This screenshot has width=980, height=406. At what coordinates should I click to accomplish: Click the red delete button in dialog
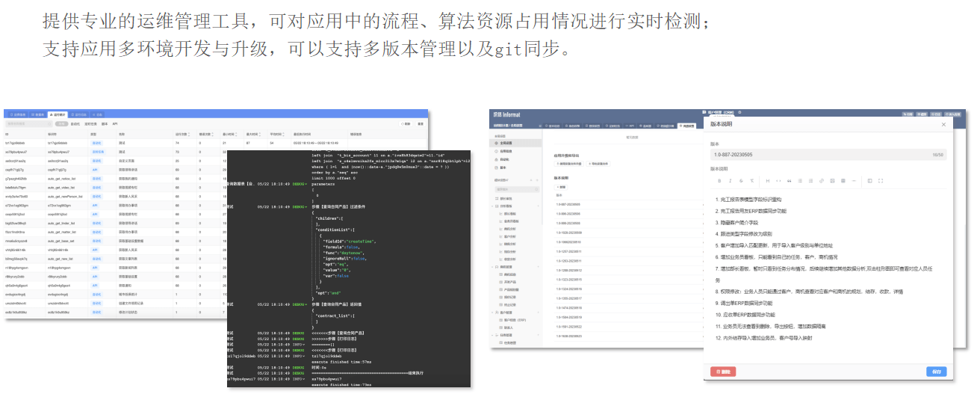tap(723, 372)
